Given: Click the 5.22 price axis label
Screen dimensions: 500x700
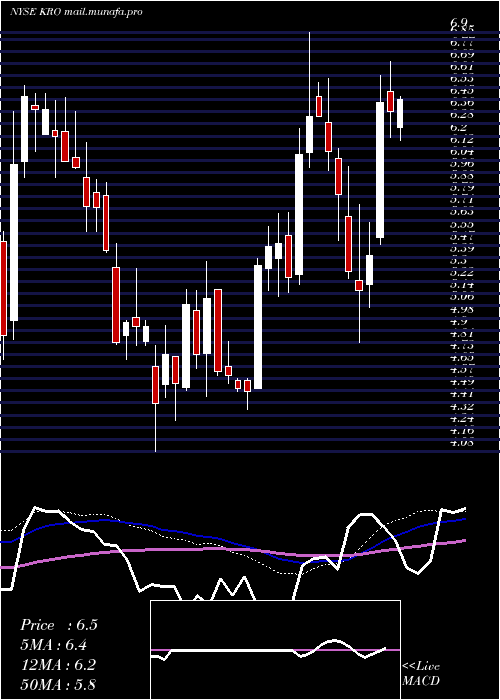Looking at the screenshot, I should [x=461, y=272].
